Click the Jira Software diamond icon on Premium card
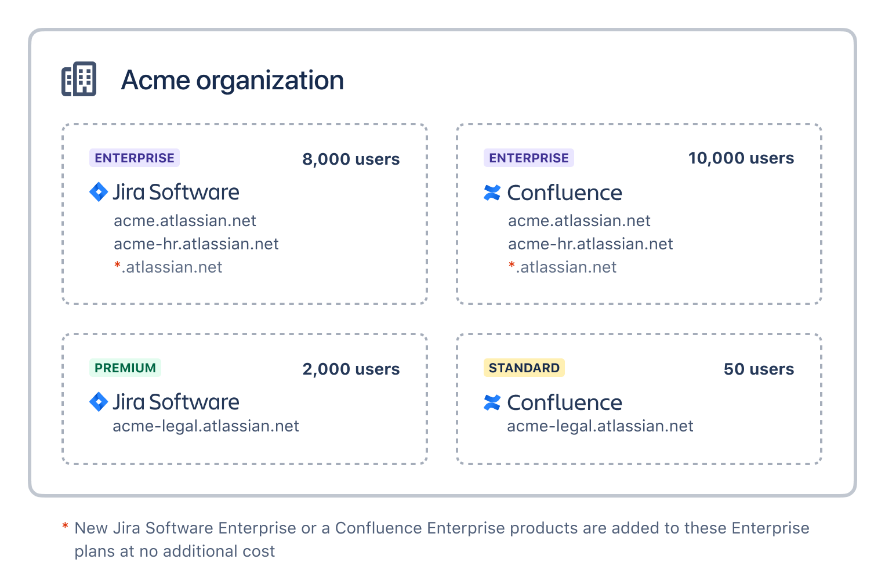The height and width of the screenshot is (588, 885). click(x=98, y=401)
